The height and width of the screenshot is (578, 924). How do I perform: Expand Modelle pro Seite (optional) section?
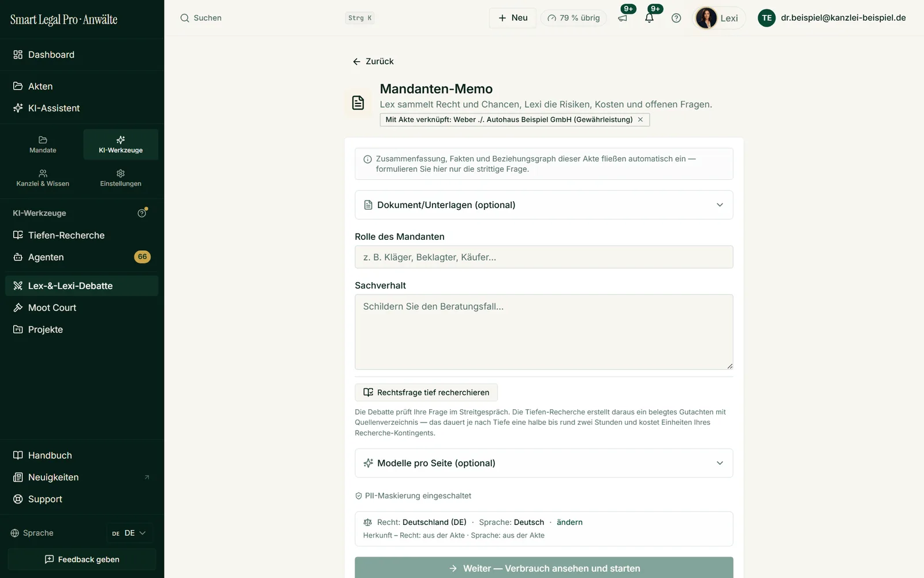tap(544, 463)
